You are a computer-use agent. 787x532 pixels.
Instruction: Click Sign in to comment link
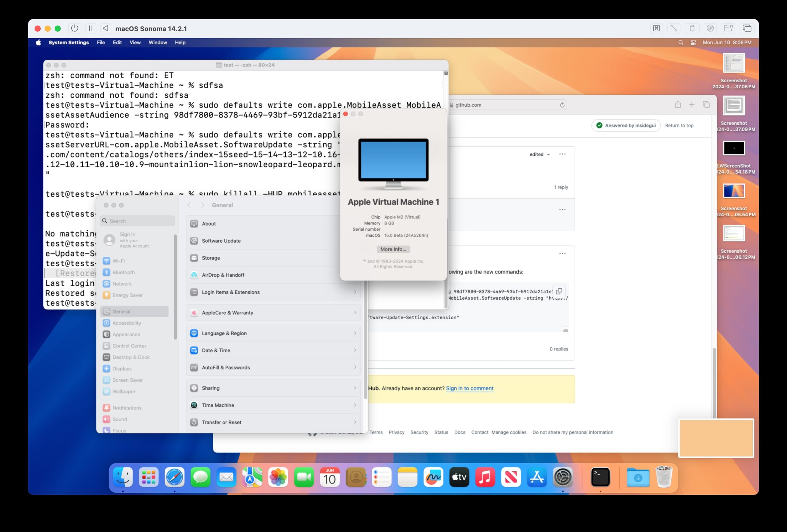click(x=469, y=388)
